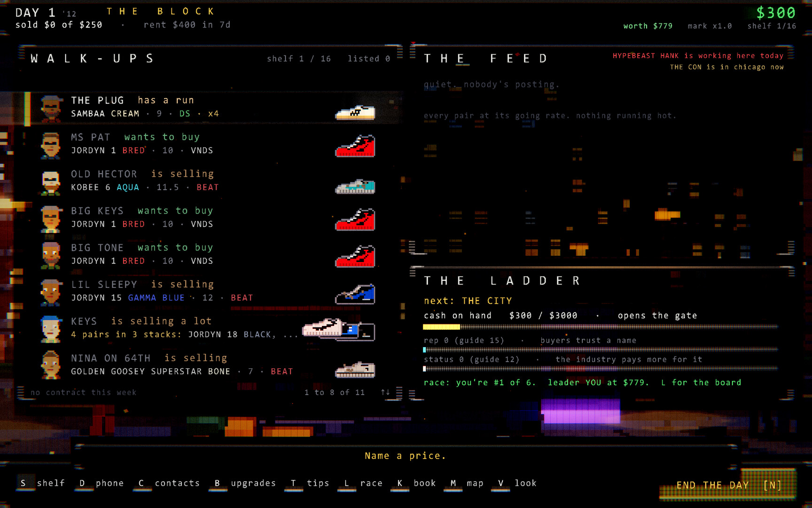The width and height of the screenshot is (812, 508).
Task: Click the $300 cash total
Action: [x=776, y=13]
